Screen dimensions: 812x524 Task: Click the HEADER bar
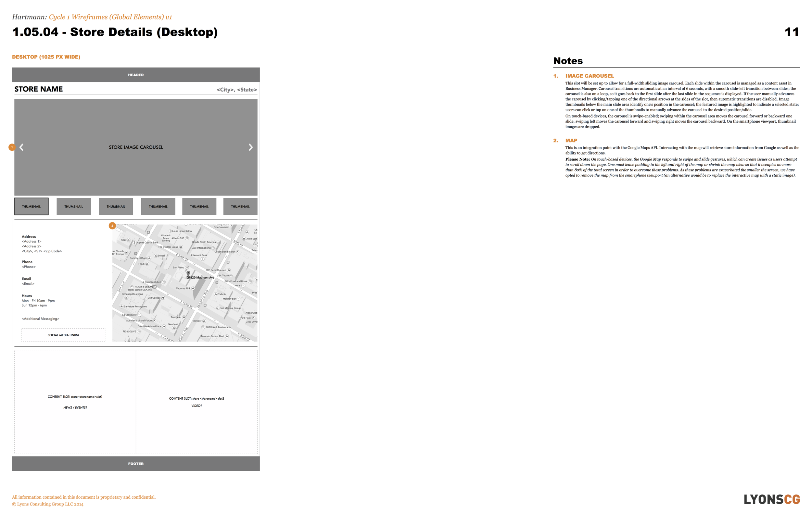click(136, 75)
